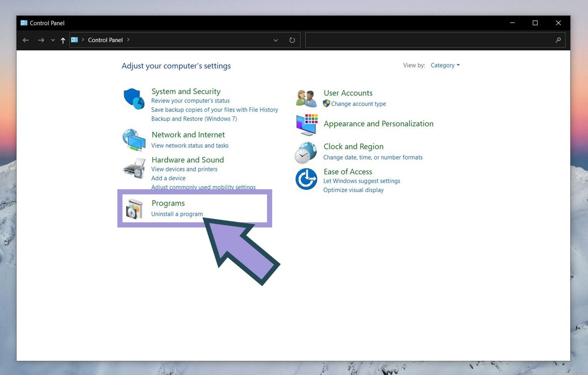Image resolution: width=588 pixels, height=375 pixels.
Task: Open Hardware and Sound heading
Action: pos(188,160)
